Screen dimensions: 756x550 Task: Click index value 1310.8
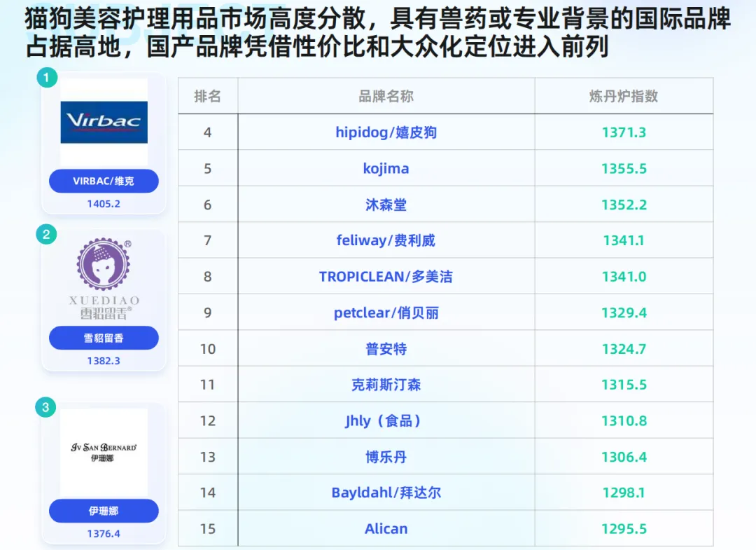click(x=624, y=420)
